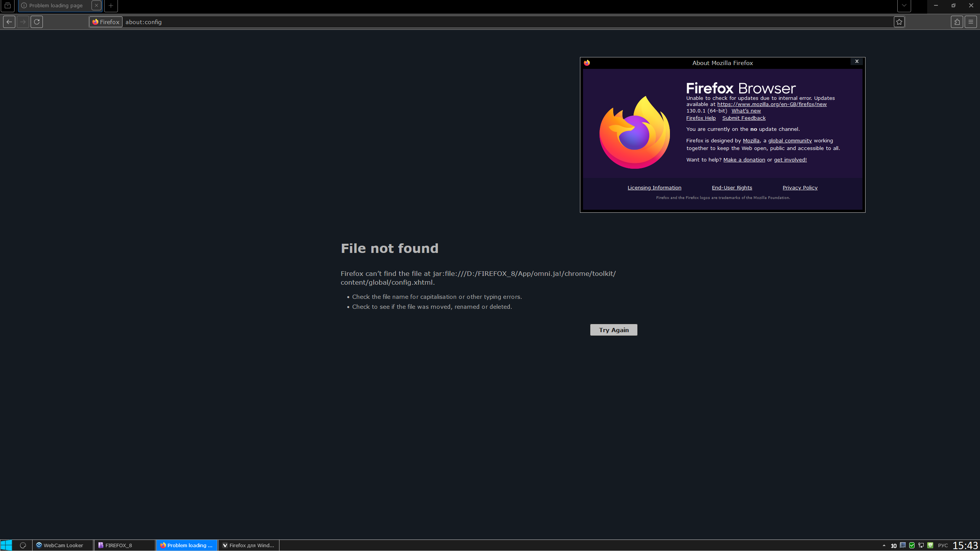Click the Try Again button
980x551 pixels.
pyautogui.click(x=614, y=330)
